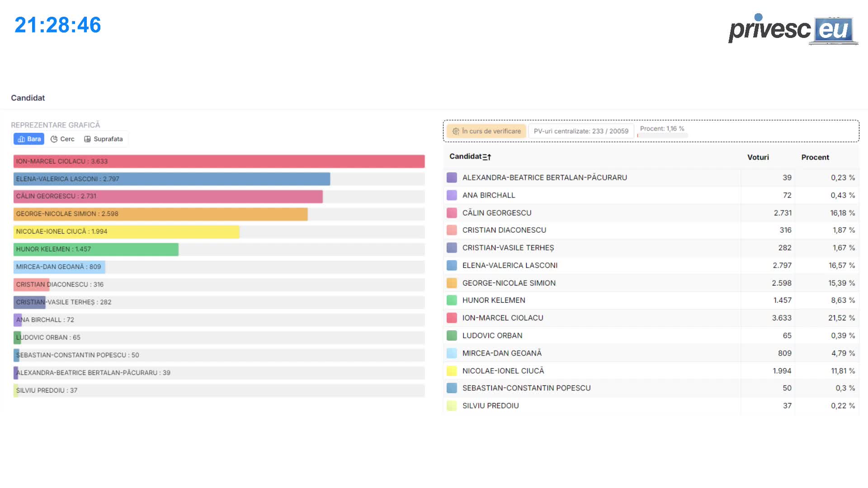Click Hunor Kelemen color swatch
Viewport: 868px width, 488px height.
[452, 300]
